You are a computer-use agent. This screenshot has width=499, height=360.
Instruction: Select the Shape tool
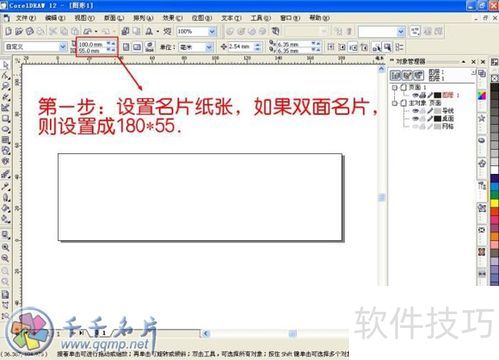[5, 75]
